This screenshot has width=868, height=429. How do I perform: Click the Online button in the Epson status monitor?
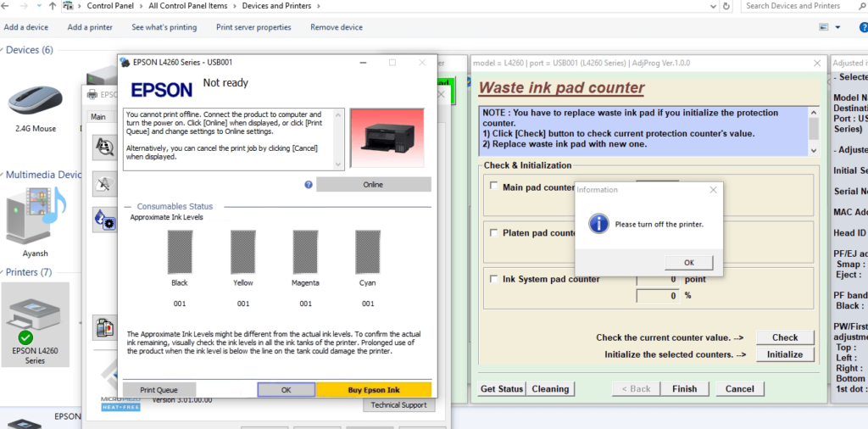click(374, 184)
